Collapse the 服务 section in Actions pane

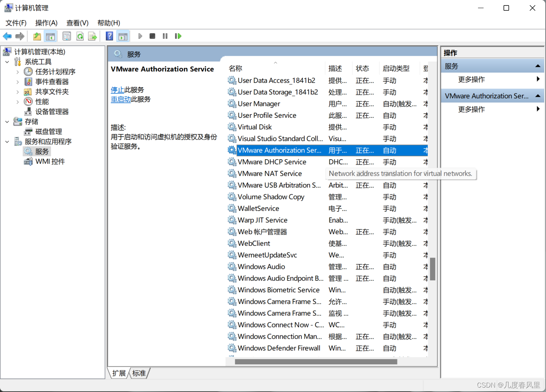point(538,66)
